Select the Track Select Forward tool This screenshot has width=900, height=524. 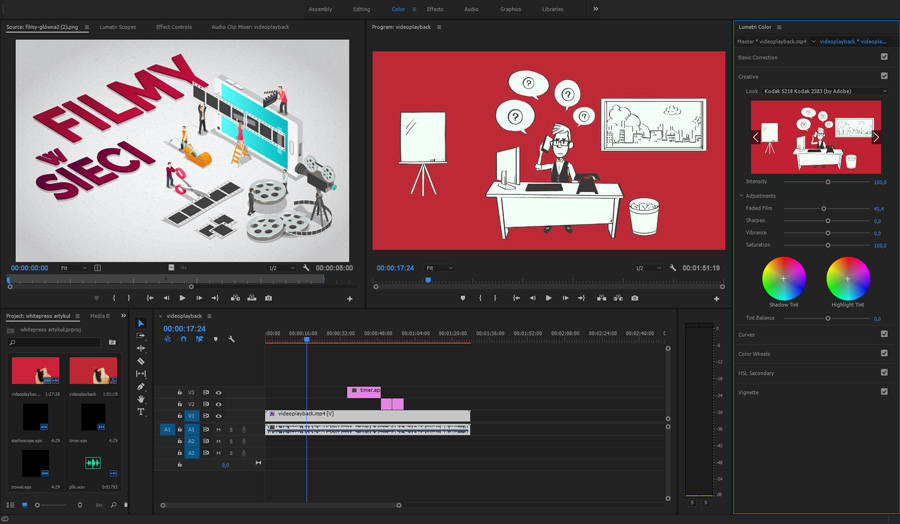click(141, 336)
